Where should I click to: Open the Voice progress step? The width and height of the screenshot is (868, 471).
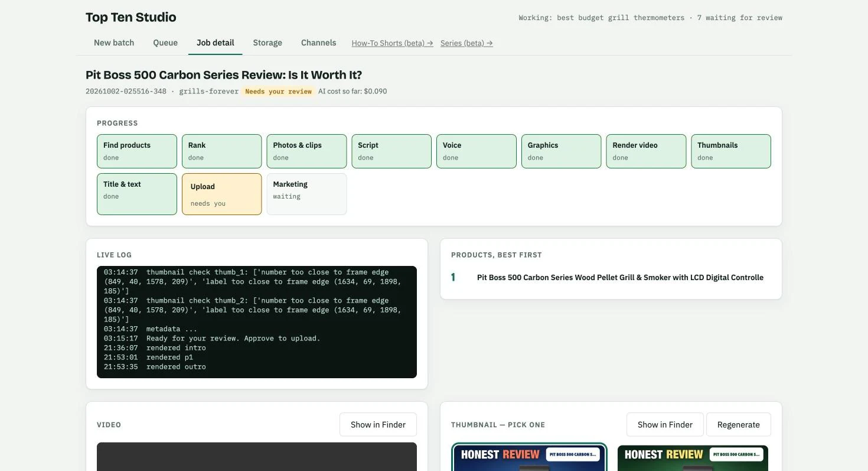477,151
